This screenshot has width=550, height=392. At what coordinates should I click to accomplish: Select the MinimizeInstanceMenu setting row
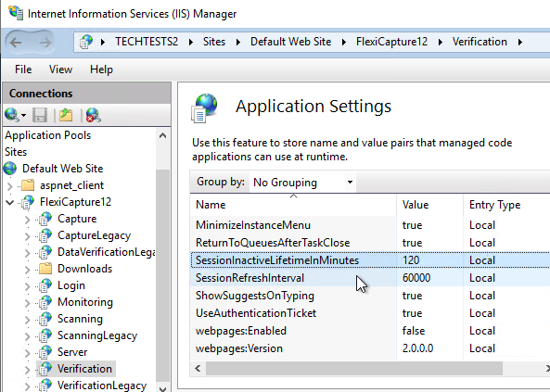[370, 225]
